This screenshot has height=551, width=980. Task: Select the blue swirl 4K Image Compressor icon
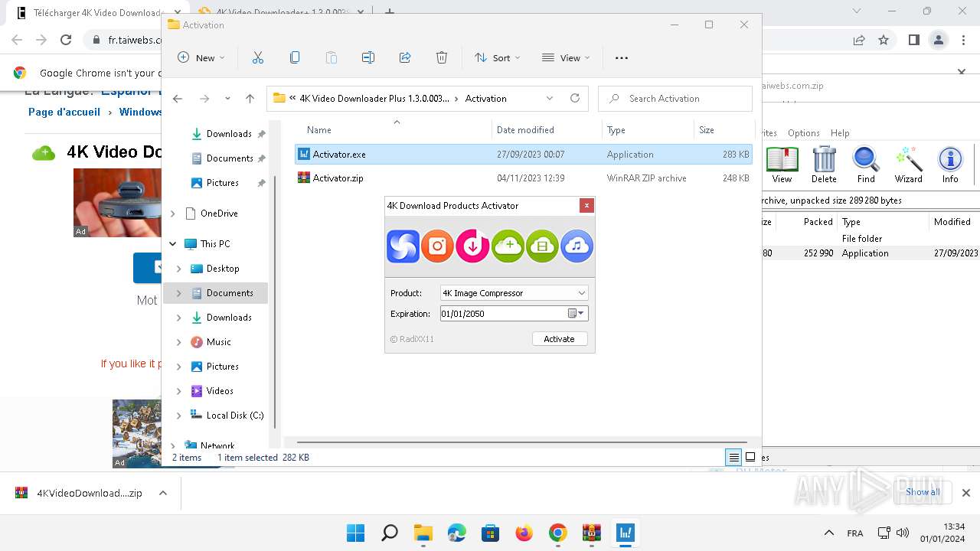(x=403, y=246)
